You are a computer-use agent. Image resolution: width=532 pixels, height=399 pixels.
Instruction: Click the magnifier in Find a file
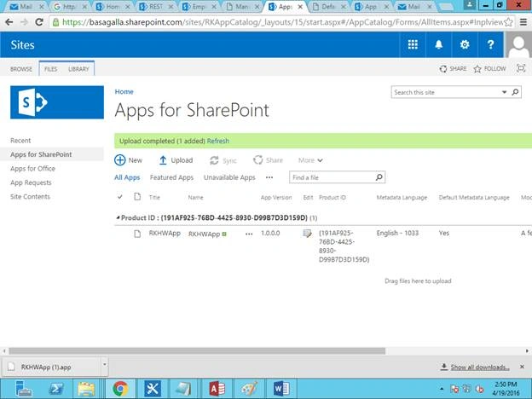pos(379,177)
